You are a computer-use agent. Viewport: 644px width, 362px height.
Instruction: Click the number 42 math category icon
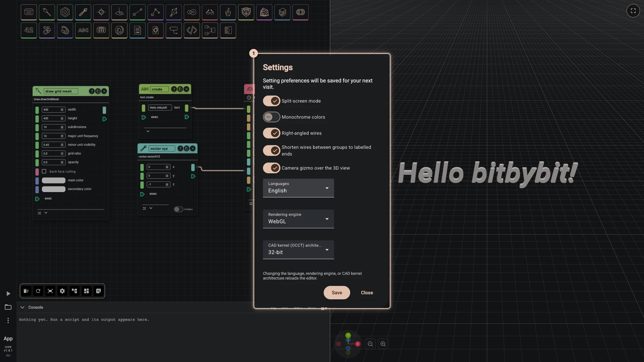29,31
